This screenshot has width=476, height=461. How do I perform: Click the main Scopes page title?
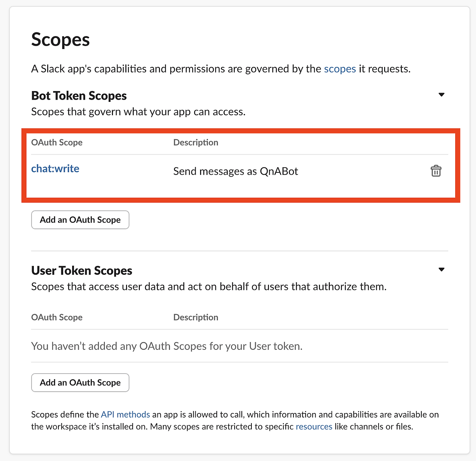[x=61, y=39]
